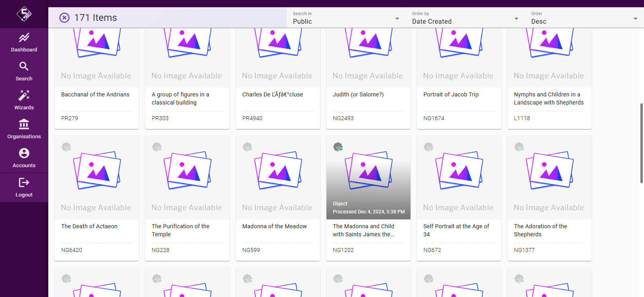Screen dimensions: 644x297
Task: Click identifier NG2493
Action: pyautogui.click(x=343, y=118)
